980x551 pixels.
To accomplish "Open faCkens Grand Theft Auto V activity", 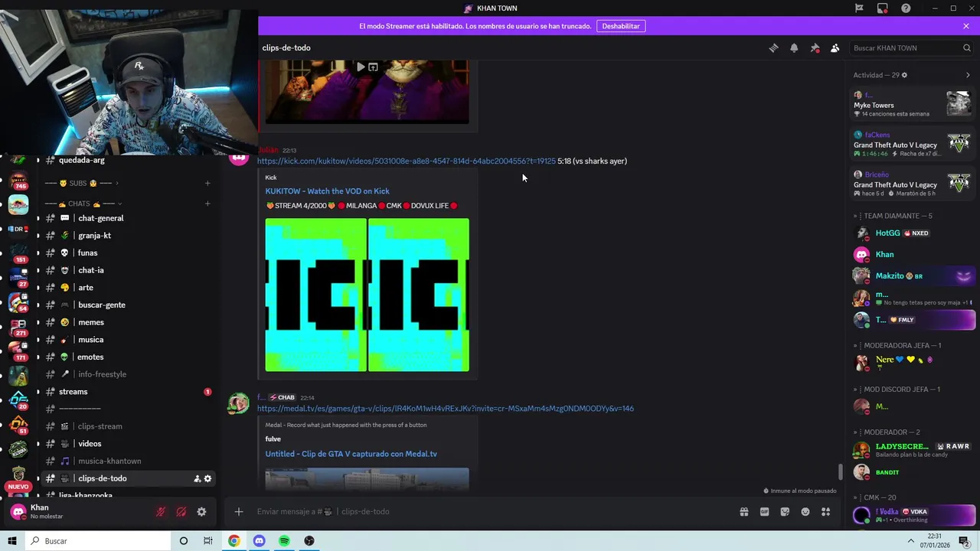I will [911, 145].
